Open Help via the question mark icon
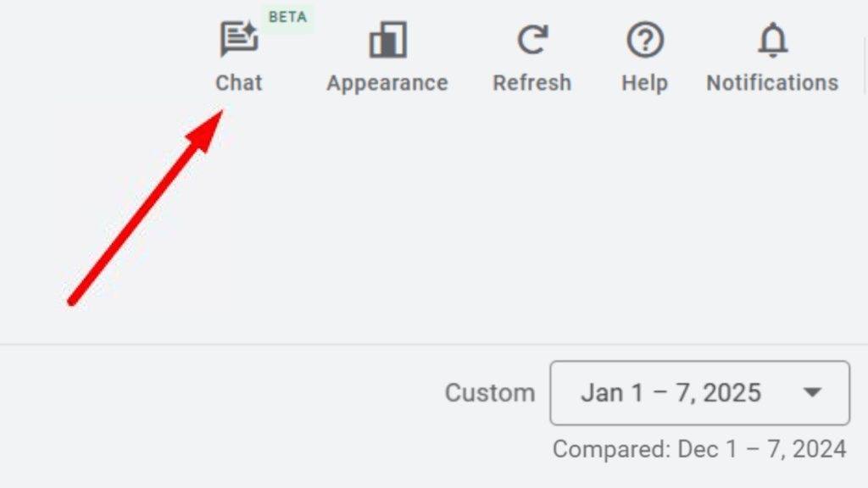Screen dimensions: 868x488 pos(645,38)
